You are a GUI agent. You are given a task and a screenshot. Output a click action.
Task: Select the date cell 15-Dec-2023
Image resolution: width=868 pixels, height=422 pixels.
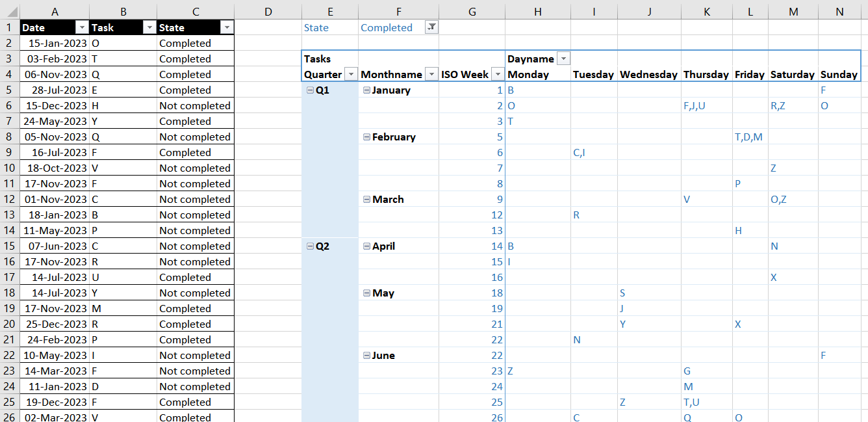pos(55,105)
